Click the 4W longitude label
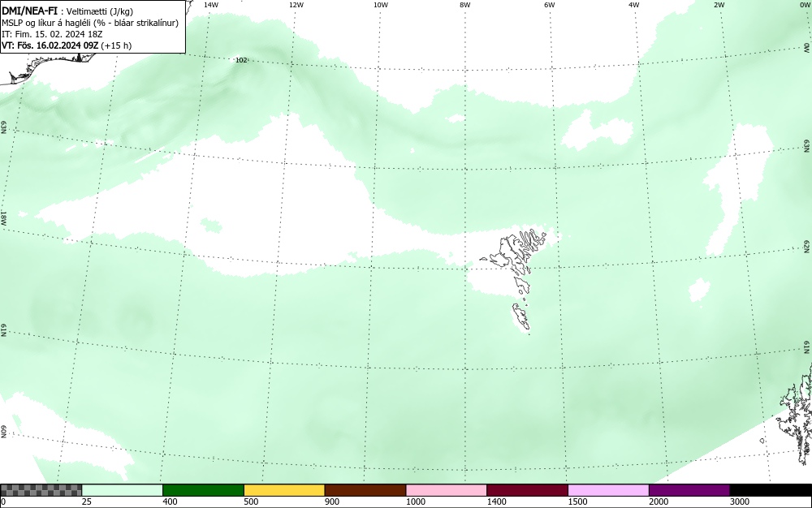 pyautogui.click(x=634, y=5)
